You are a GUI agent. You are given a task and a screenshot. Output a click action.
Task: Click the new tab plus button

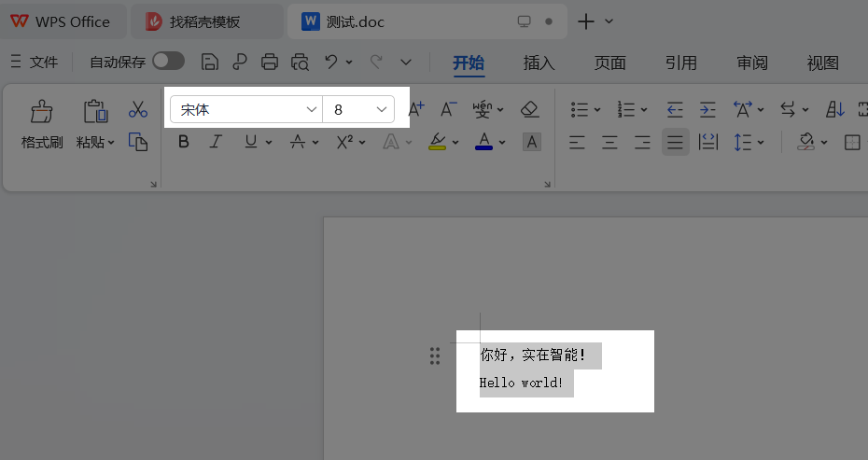coord(585,21)
